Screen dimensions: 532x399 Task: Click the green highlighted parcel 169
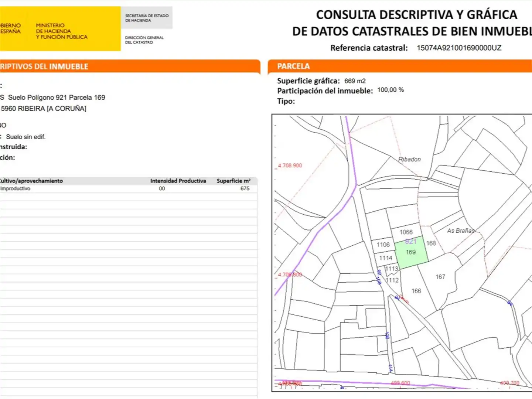coord(411,252)
